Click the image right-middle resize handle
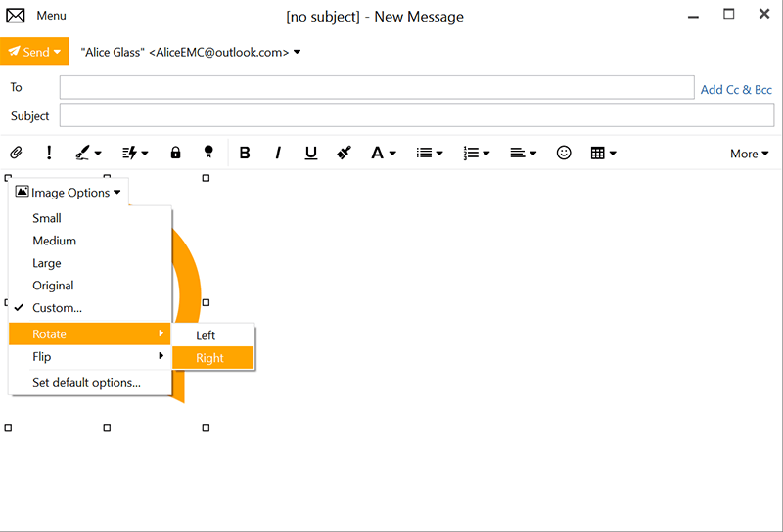The image size is (783, 532). coord(206,302)
